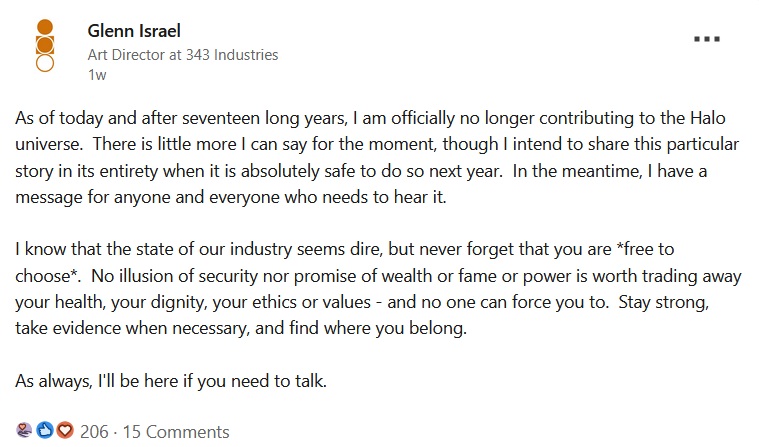Viewport: 759px width, 447px height.
Task: Click the "Art Director at 343 Industries" headline
Action: (183, 55)
